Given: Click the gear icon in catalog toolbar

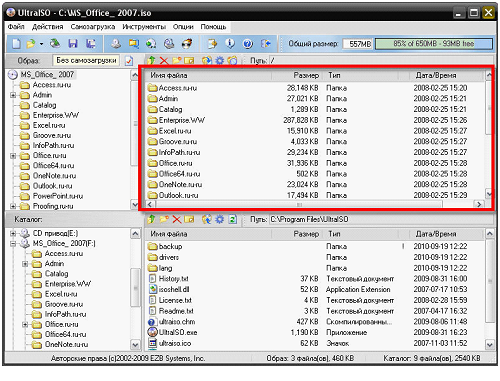Looking at the screenshot, I should (219, 219).
